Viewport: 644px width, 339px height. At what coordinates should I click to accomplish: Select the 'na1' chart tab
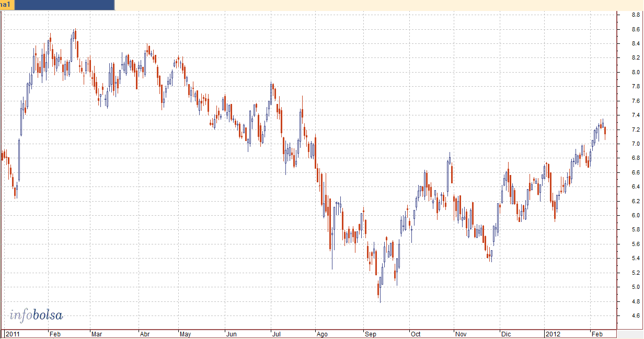(8, 5)
